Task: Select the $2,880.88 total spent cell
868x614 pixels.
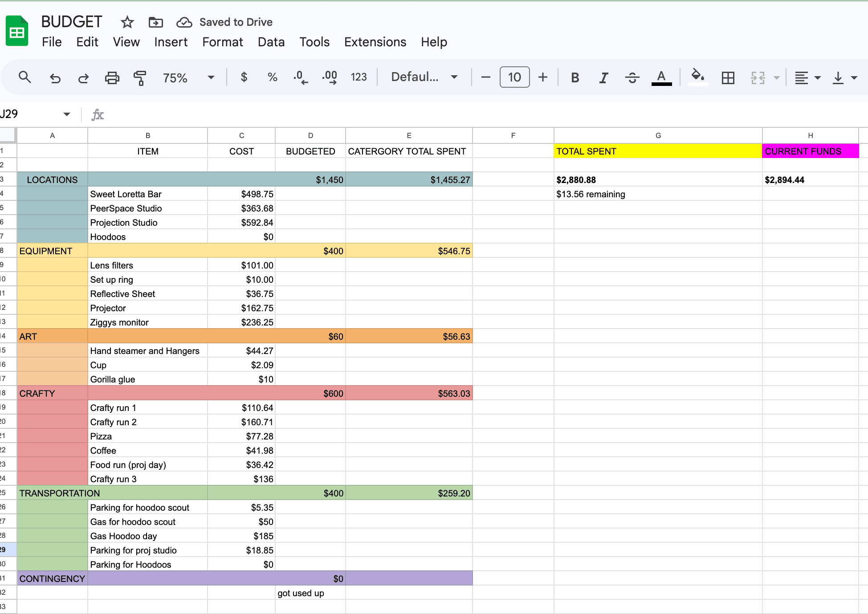Action: pyautogui.click(x=658, y=179)
